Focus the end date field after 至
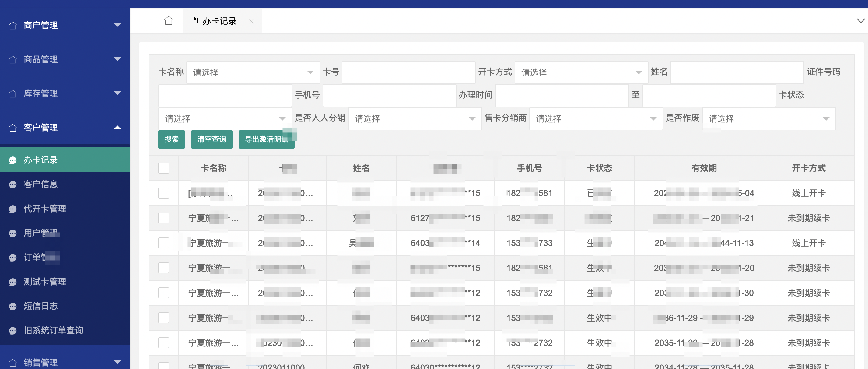 (x=709, y=95)
